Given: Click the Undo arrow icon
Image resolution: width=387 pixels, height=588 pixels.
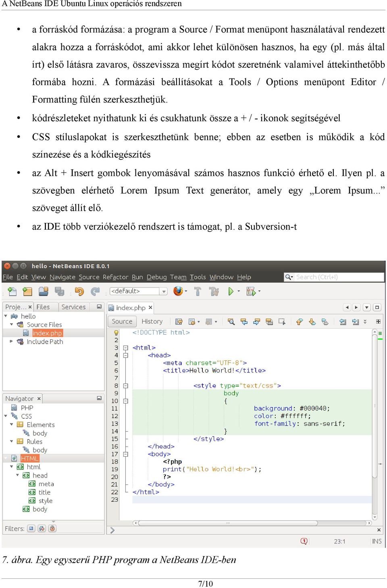Looking at the screenshot, I should [79, 291].
